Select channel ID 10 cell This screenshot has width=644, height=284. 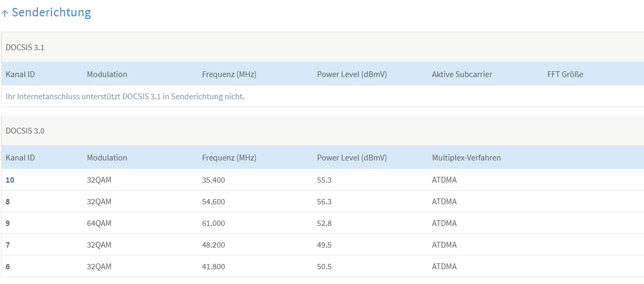10,180
